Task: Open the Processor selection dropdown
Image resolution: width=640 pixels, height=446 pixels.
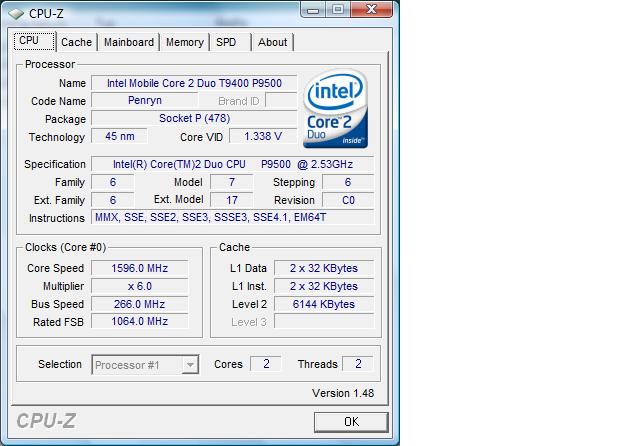Action: click(145, 365)
